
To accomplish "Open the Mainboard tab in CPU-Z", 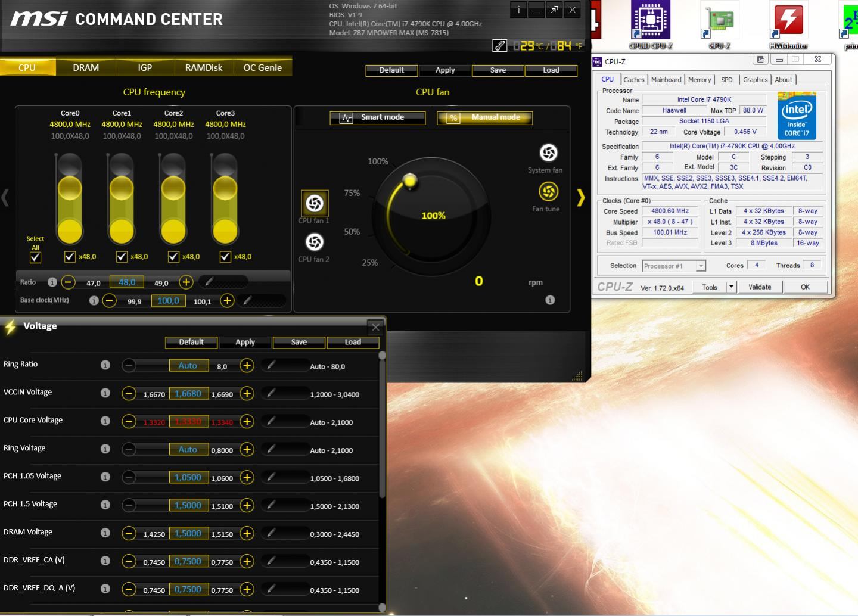I will click(666, 80).
